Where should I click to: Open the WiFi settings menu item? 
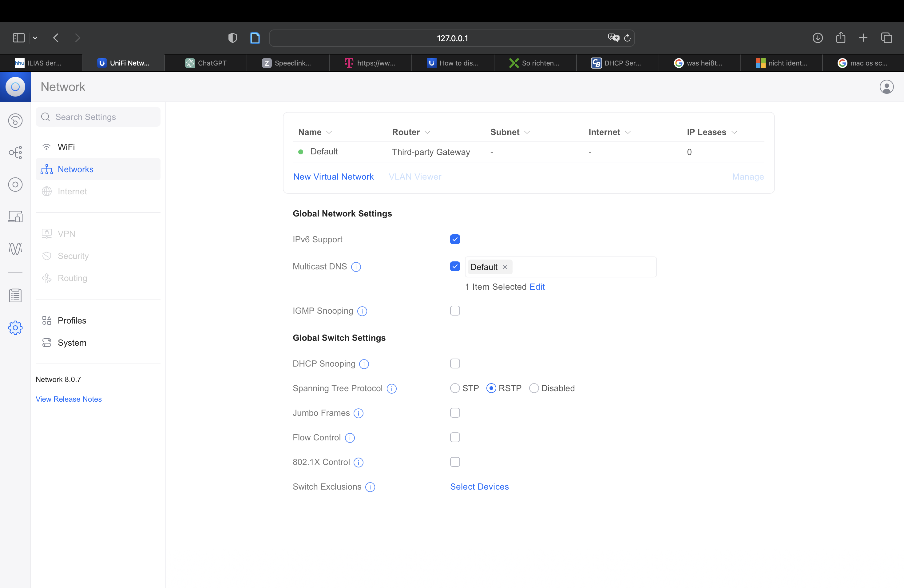coord(66,147)
